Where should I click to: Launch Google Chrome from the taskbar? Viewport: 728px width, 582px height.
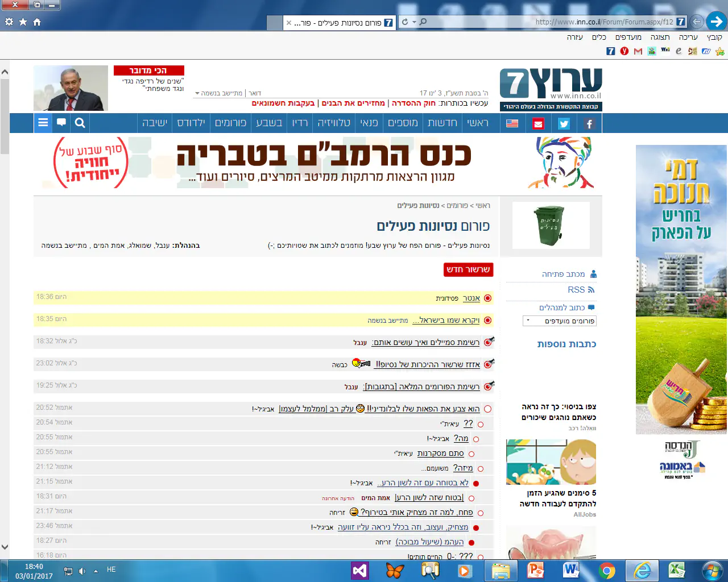point(606,571)
